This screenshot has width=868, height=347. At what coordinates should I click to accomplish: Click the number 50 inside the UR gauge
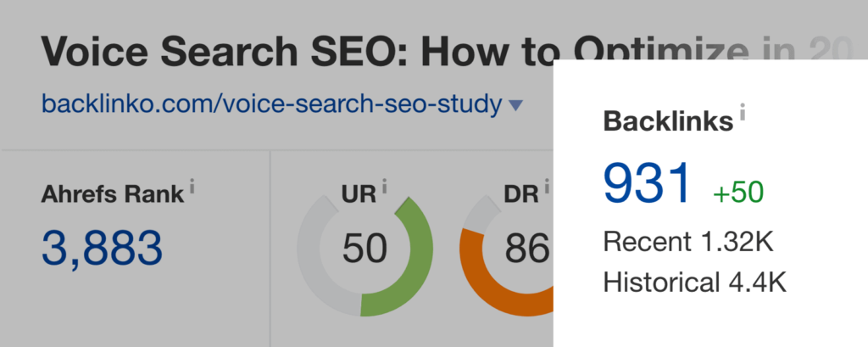point(364,249)
